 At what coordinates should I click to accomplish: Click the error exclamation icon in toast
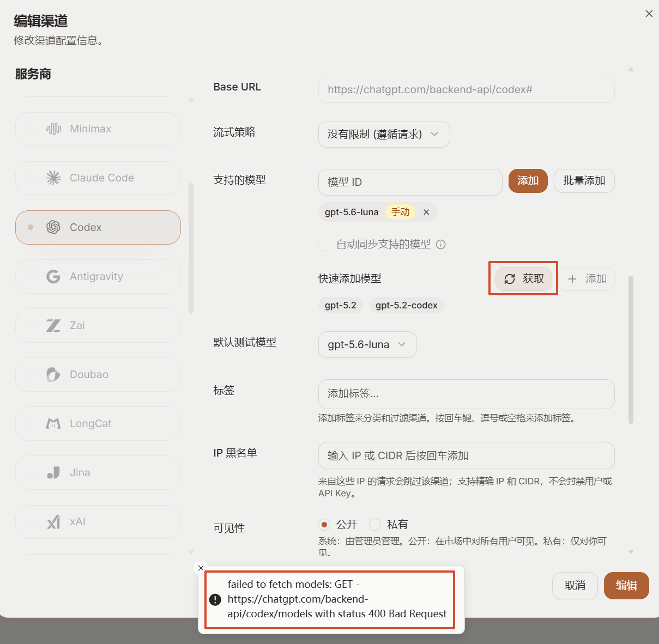(215, 599)
